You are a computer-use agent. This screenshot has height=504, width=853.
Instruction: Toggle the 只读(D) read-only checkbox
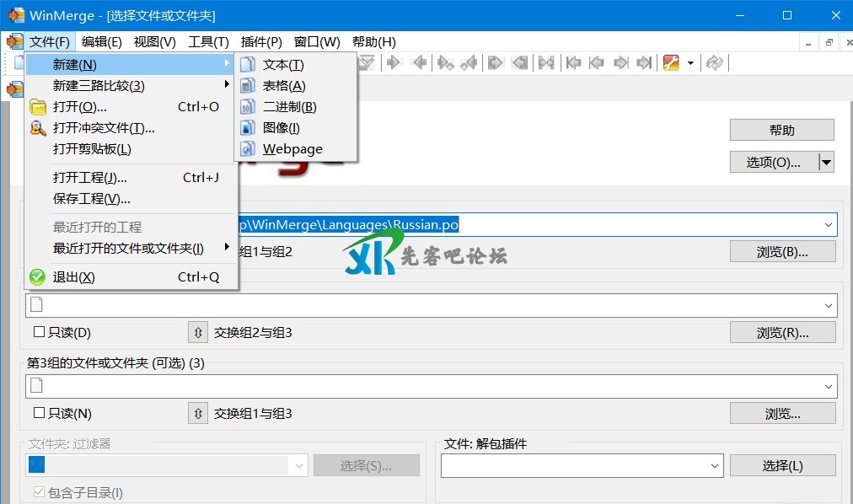coord(39,333)
